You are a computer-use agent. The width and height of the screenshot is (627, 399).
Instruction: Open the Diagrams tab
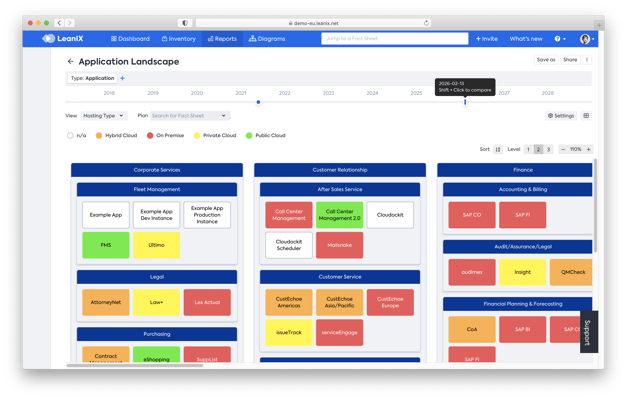tap(267, 39)
